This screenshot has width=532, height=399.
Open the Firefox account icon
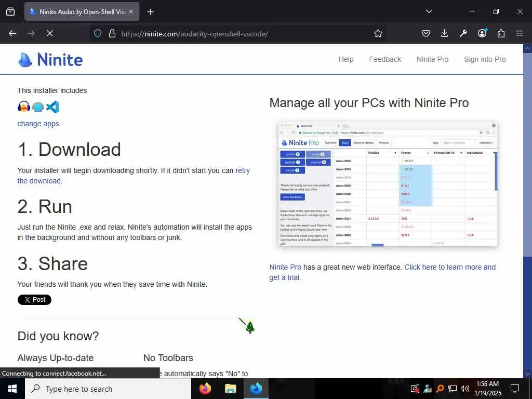tap(482, 33)
